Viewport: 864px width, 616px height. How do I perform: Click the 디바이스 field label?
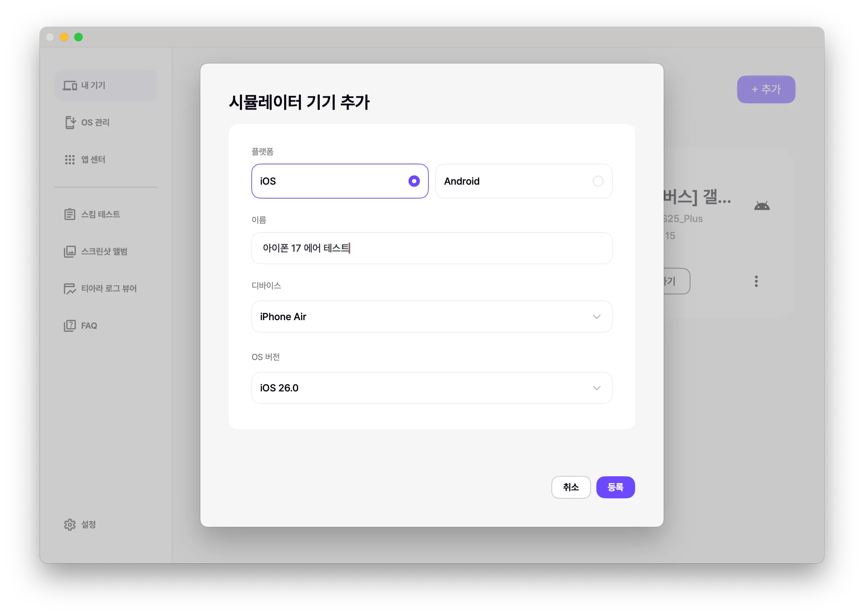pyautogui.click(x=266, y=286)
